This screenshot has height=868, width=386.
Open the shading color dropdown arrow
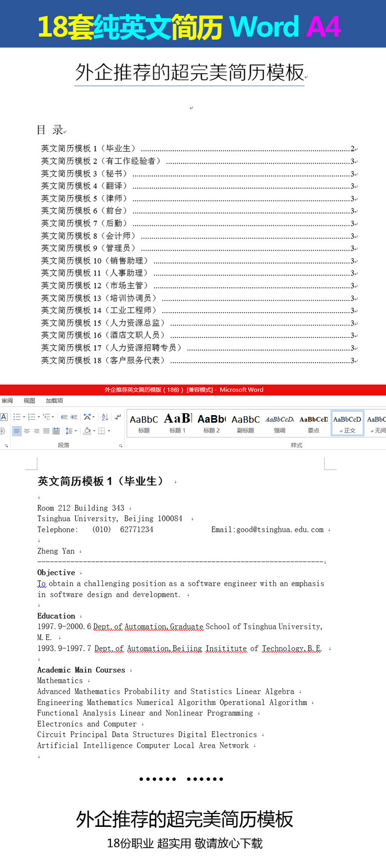click(94, 431)
